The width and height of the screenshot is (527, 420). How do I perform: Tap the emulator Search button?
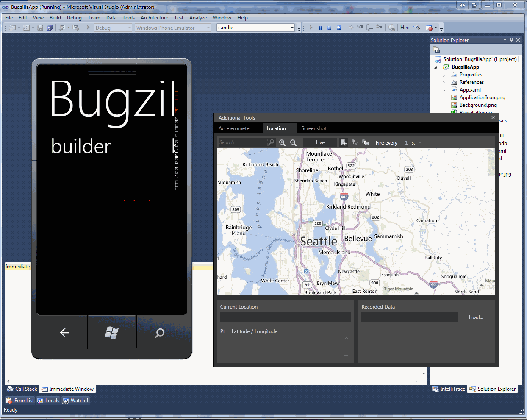(159, 333)
